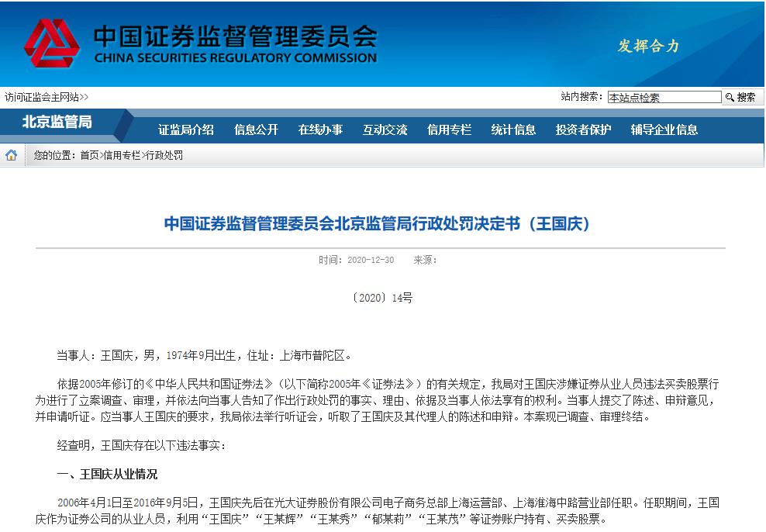This screenshot has height=532, width=766.
Task: Go to 首页 in the breadcrumb
Action: click(x=89, y=155)
